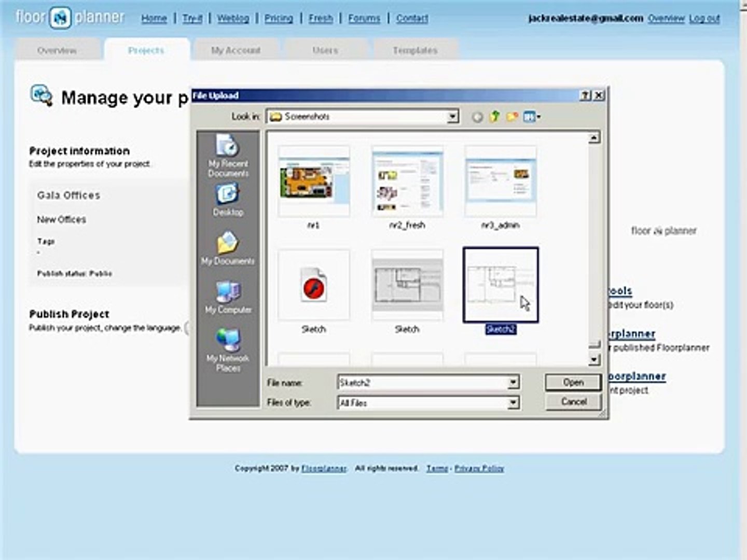Select the nr1 thumbnail

pyautogui.click(x=314, y=181)
